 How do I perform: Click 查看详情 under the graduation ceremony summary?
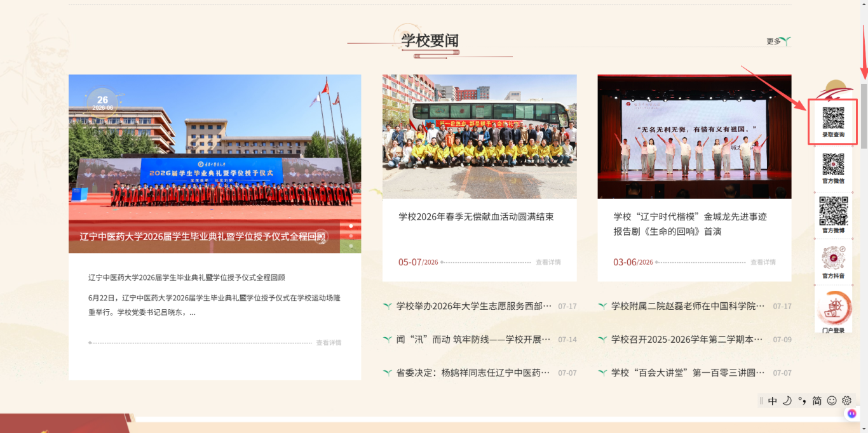point(329,343)
